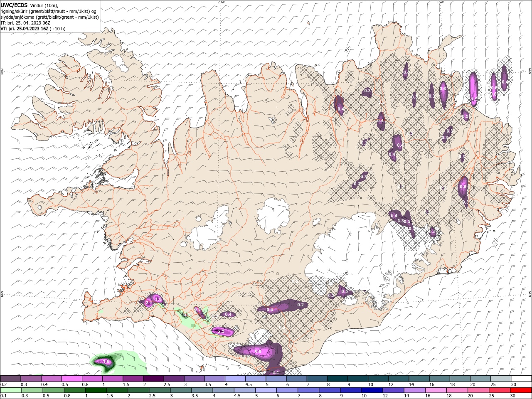Click the upper legend swatch for 0.2–0.3
Viewport: 532px width, 399px height.
point(10,379)
